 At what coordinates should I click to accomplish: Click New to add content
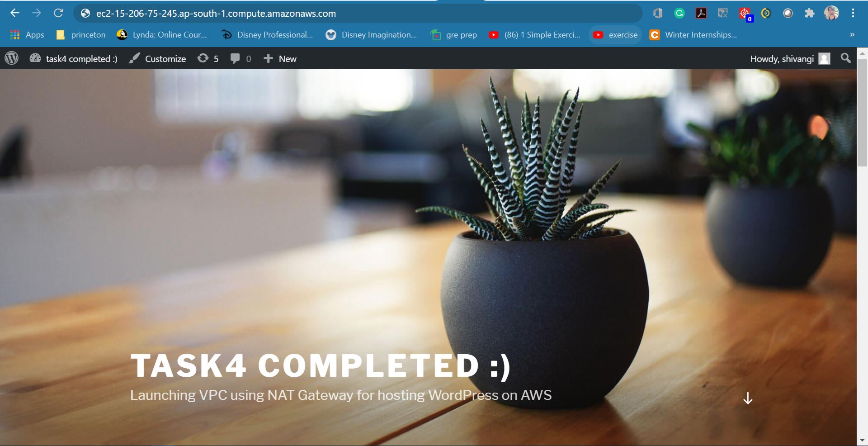click(280, 59)
